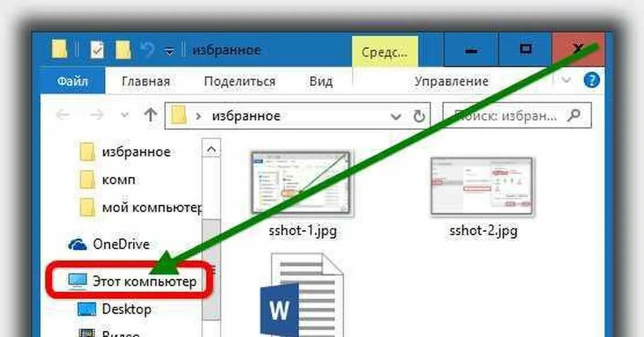Image resolution: width=644 pixels, height=337 pixels.
Task: Click the избранное address bar path
Action: tap(246, 116)
